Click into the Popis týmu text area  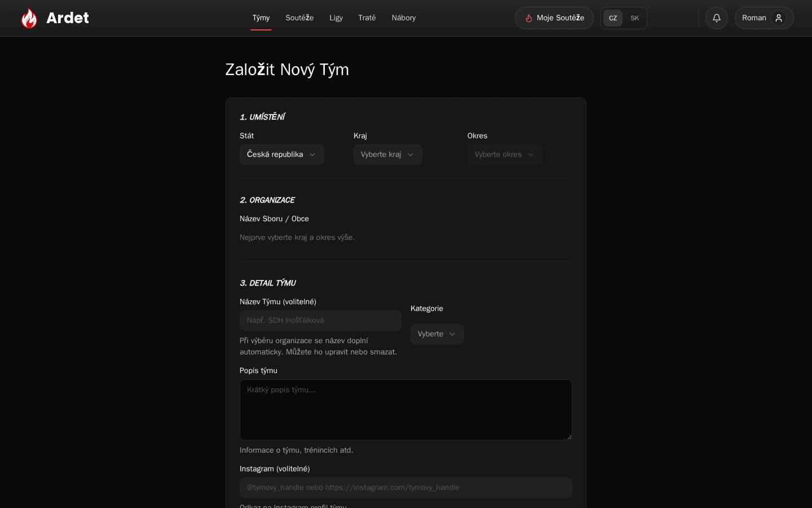pyautogui.click(x=406, y=410)
